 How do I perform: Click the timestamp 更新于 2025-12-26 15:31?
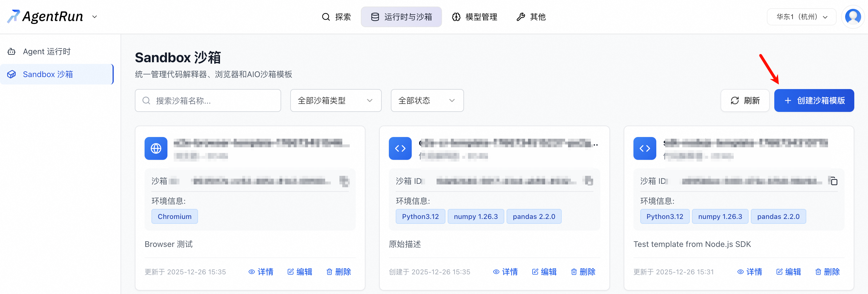(674, 272)
